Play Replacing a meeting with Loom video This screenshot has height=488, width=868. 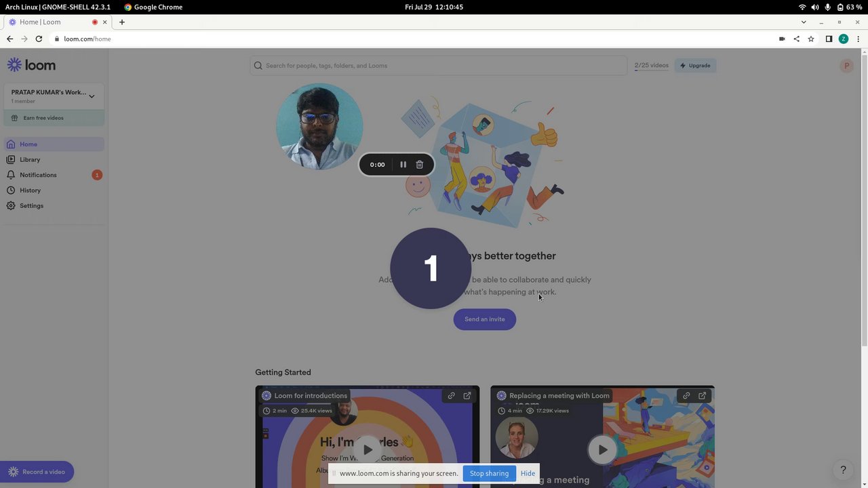click(x=602, y=449)
